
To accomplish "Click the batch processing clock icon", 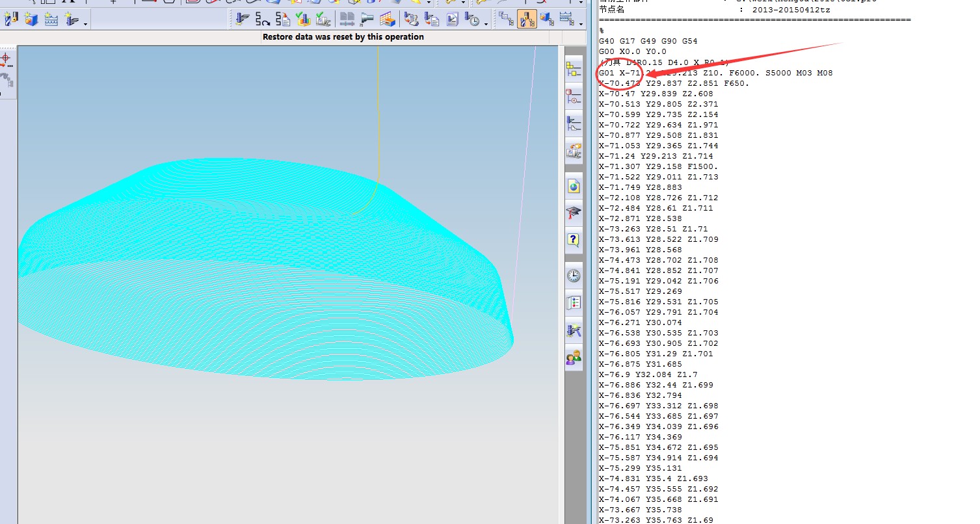I will pos(473,20).
